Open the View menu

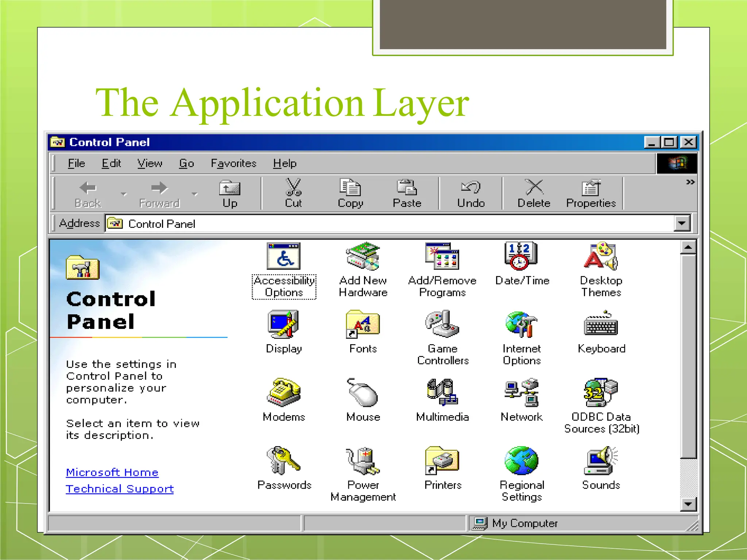150,163
